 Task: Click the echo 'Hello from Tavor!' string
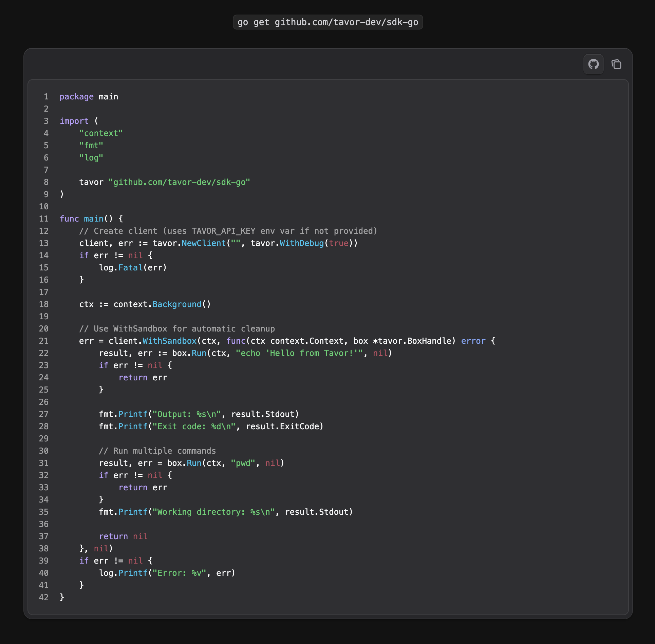coord(299,353)
